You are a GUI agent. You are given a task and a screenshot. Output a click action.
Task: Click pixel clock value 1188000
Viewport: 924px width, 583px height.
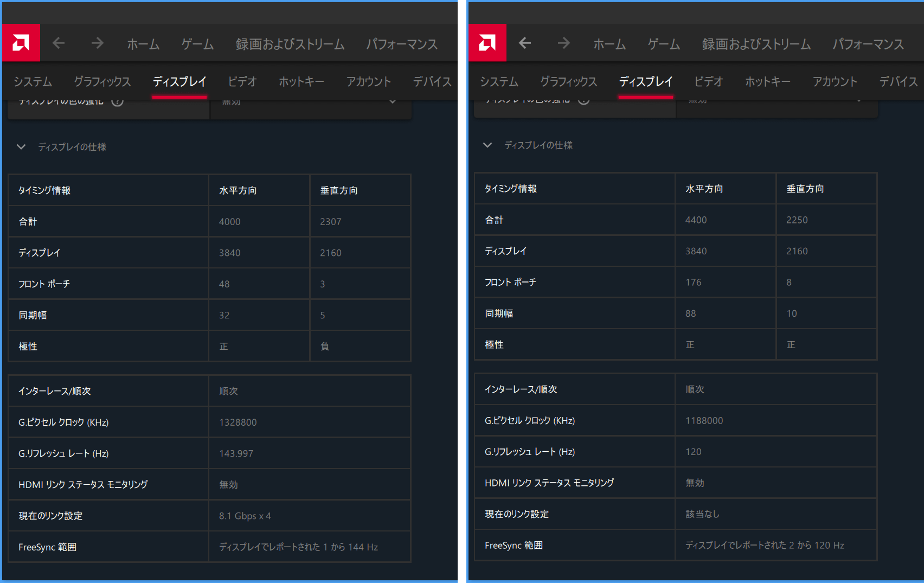pyautogui.click(x=704, y=421)
